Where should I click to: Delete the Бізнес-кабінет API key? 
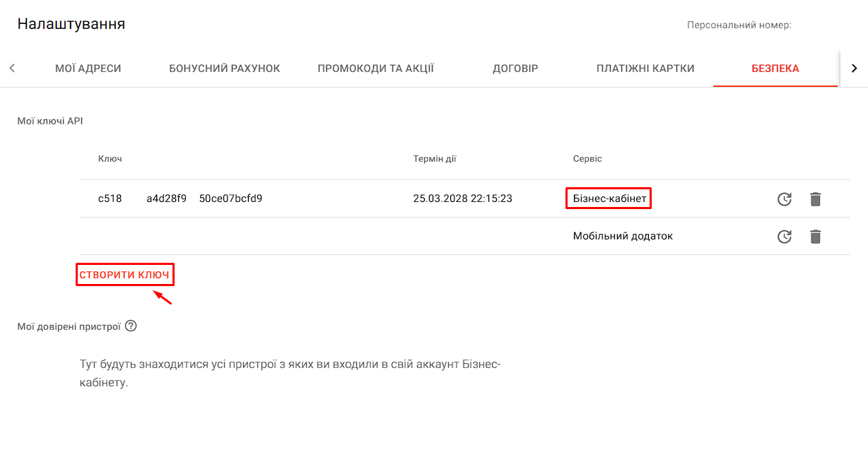[x=816, y=199]
